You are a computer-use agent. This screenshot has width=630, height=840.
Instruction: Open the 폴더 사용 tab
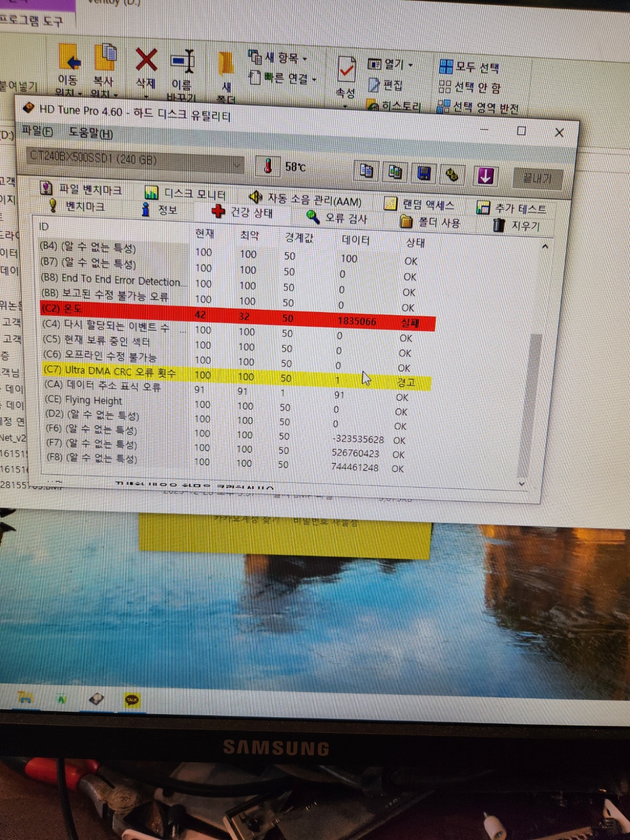(x=430, y=222)
